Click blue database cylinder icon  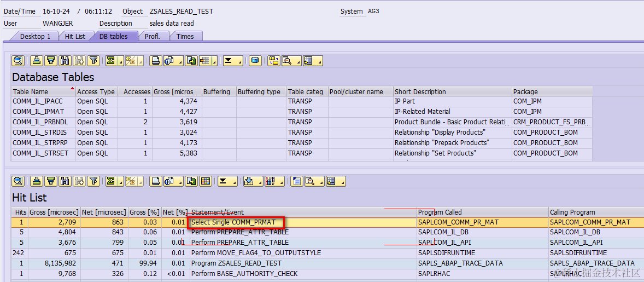click(x=255, y=61)
